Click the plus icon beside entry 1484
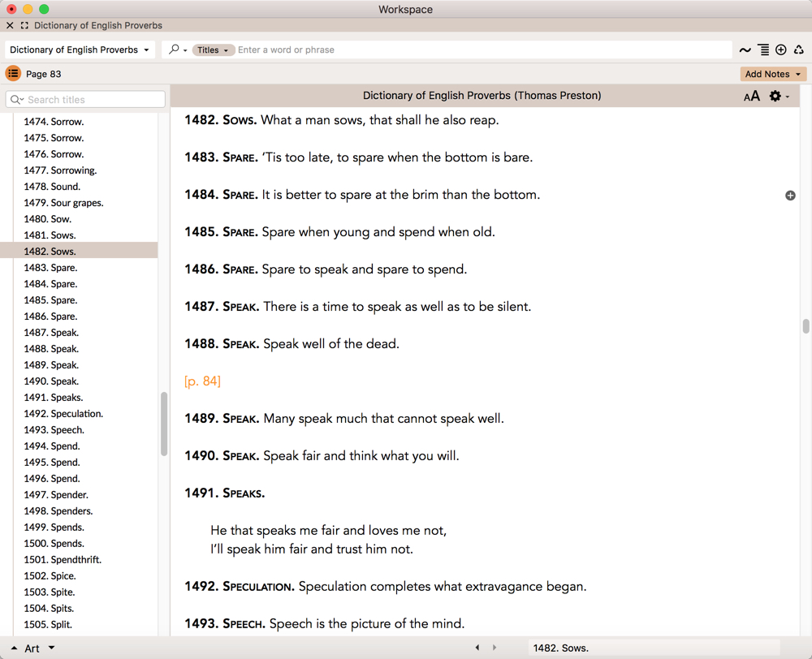This screenshot has height=659, width=812. [x=790, y=195]
